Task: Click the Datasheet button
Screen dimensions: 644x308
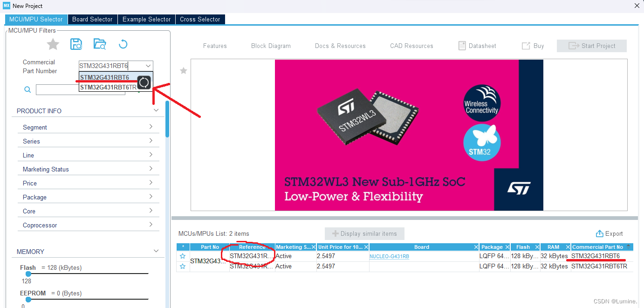Action: [x=477, y=46]
